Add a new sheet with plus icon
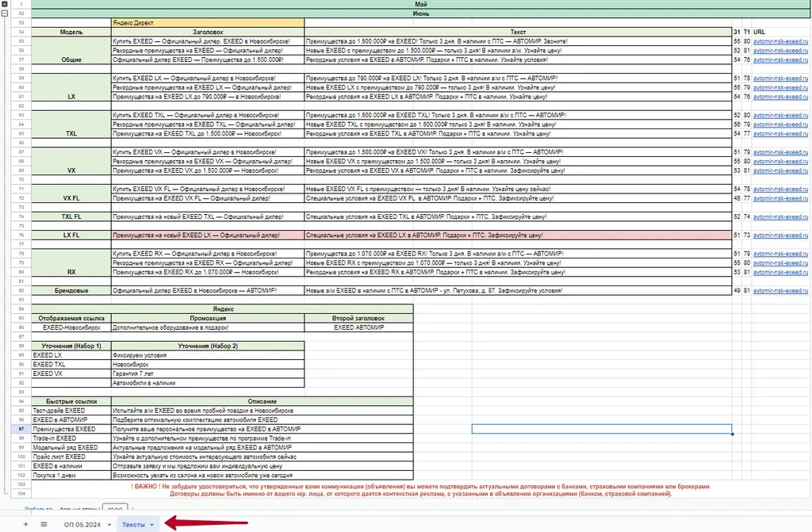Viewport: 812px width, 532px height. click(25, 524)
